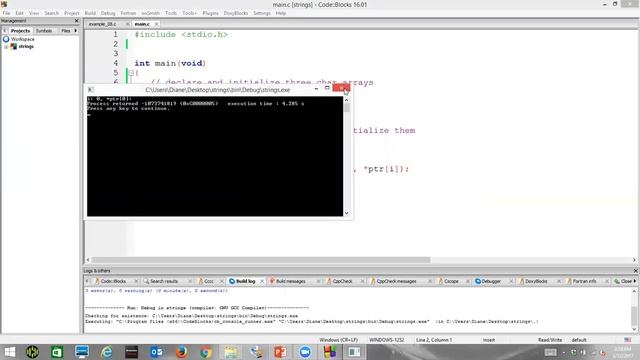Open the DoxyBlocks menu
Screen dimensions: 640x360
click(236, 13)
